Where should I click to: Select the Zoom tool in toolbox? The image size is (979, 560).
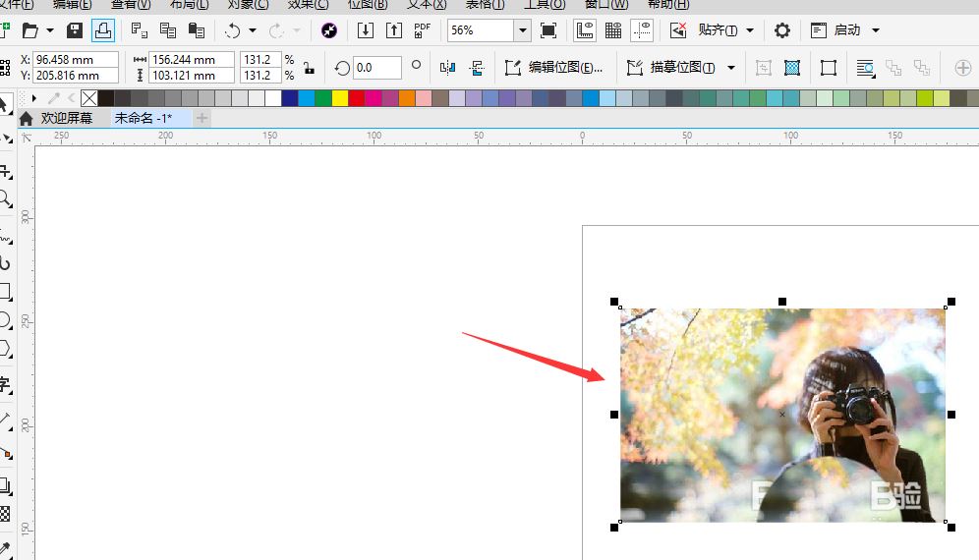click(5, 199)
